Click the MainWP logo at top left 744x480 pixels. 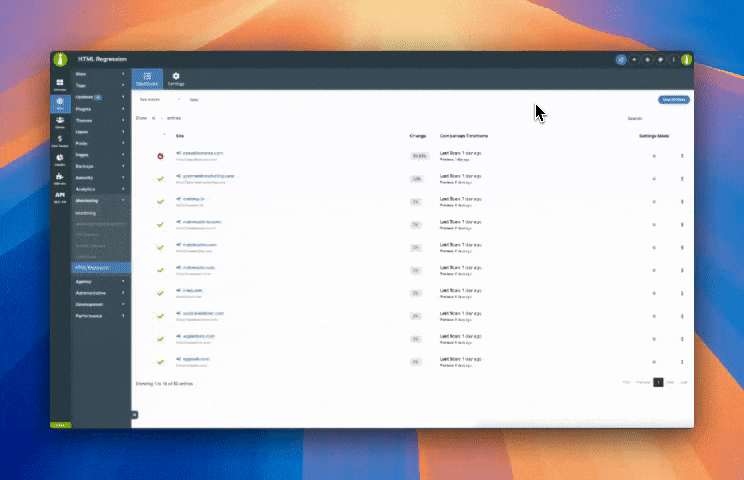point(60,59)
